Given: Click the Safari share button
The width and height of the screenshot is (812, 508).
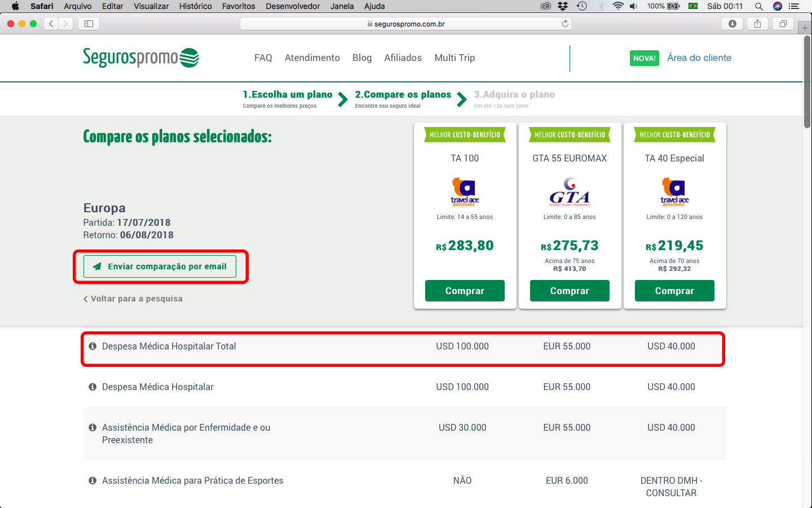Looking at the screenshot, I should pyautogui.click(x=758, y=24).
